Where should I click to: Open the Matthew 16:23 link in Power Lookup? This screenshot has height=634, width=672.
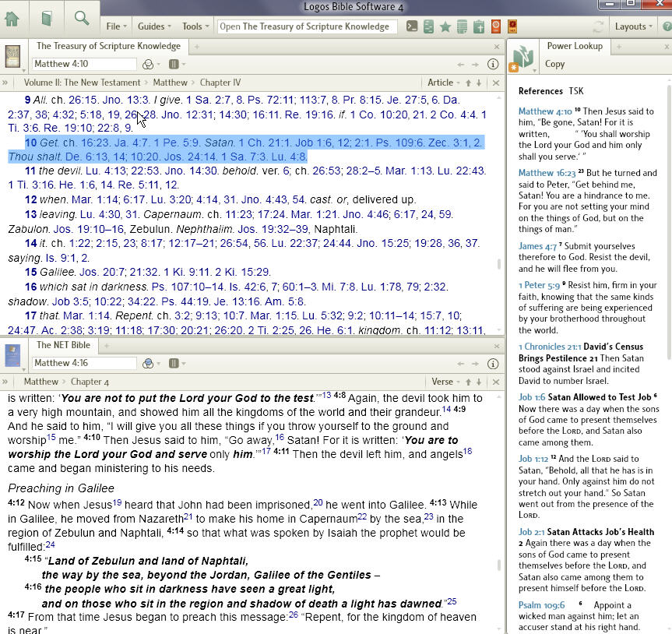(x=547, y=173)
